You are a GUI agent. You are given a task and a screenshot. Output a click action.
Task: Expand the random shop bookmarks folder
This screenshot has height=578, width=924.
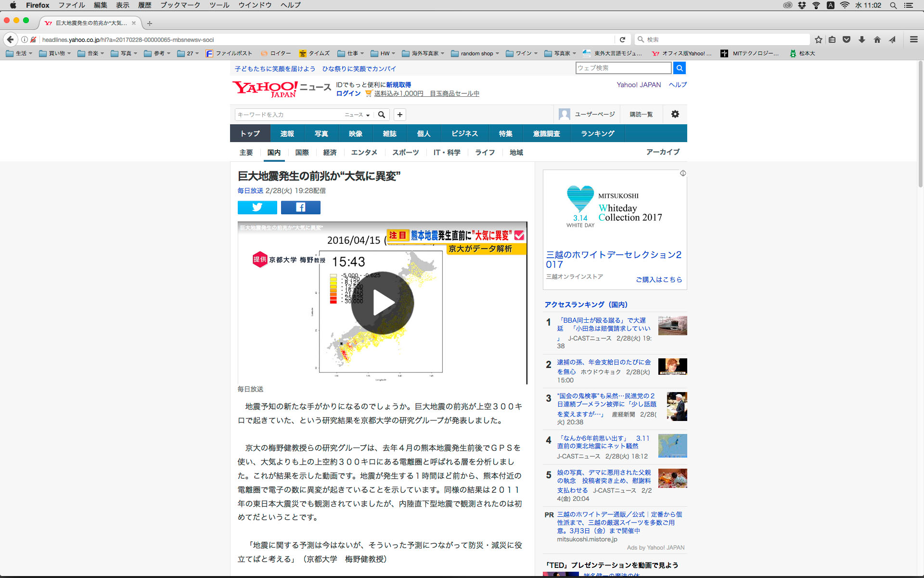click(x=475, y=53)
